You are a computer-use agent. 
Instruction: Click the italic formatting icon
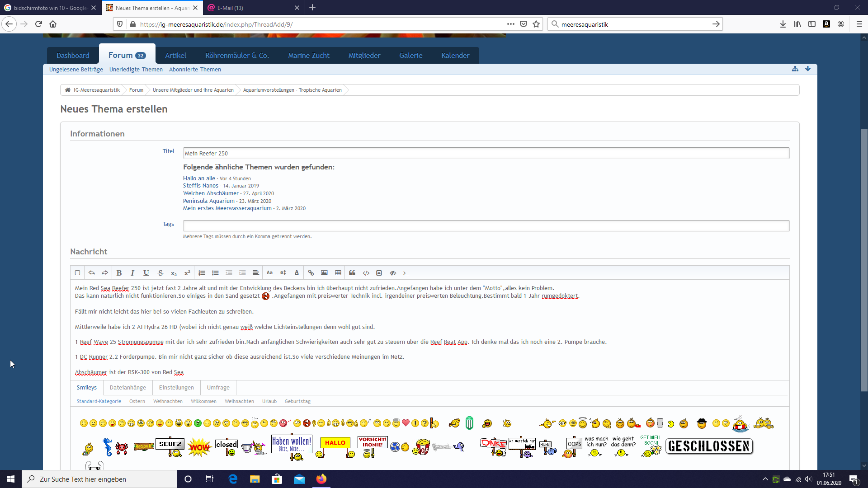pyautogui.click(x=132, y=273)
